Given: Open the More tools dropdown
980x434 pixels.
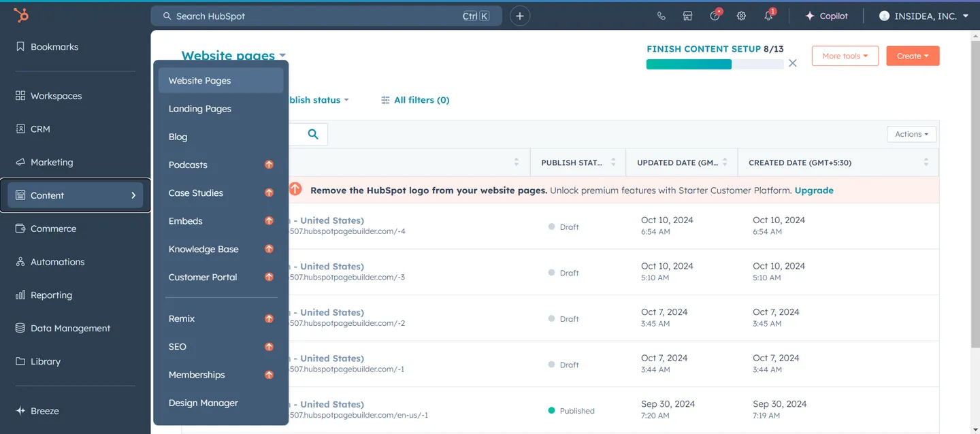Looking at the screenshot, I should (x=845, y=56).
